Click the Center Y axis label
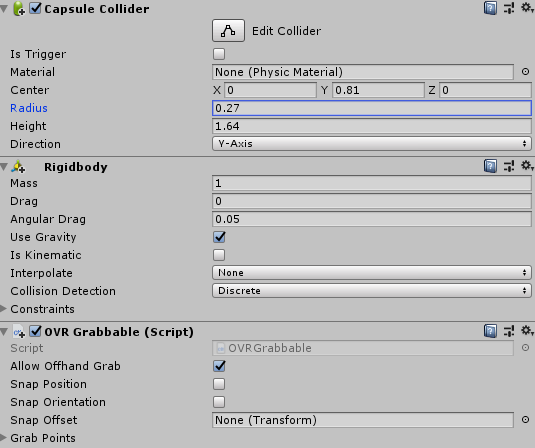 tap(324, 90)
